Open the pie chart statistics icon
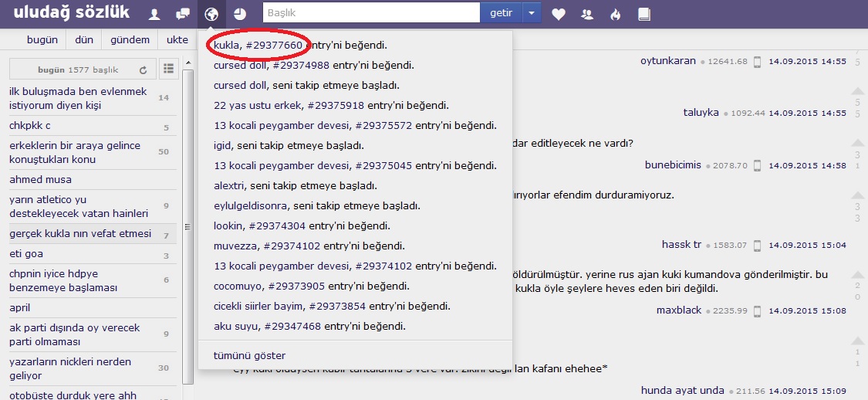868x400 pixels. (x=240, y=15)
